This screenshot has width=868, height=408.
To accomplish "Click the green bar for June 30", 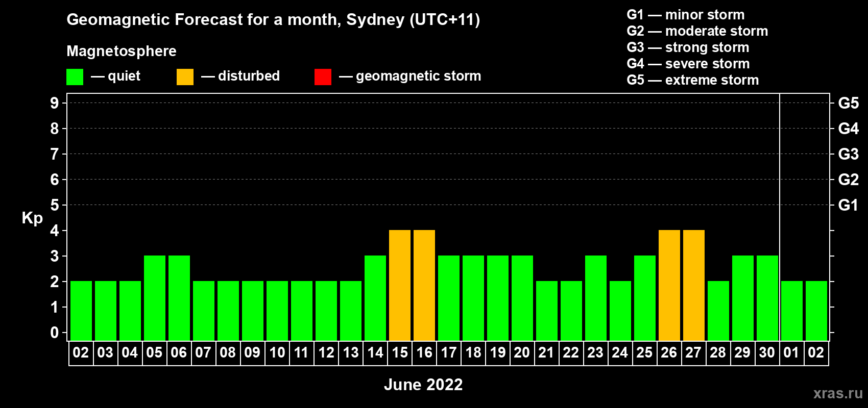I will click(x=767, y=298).
